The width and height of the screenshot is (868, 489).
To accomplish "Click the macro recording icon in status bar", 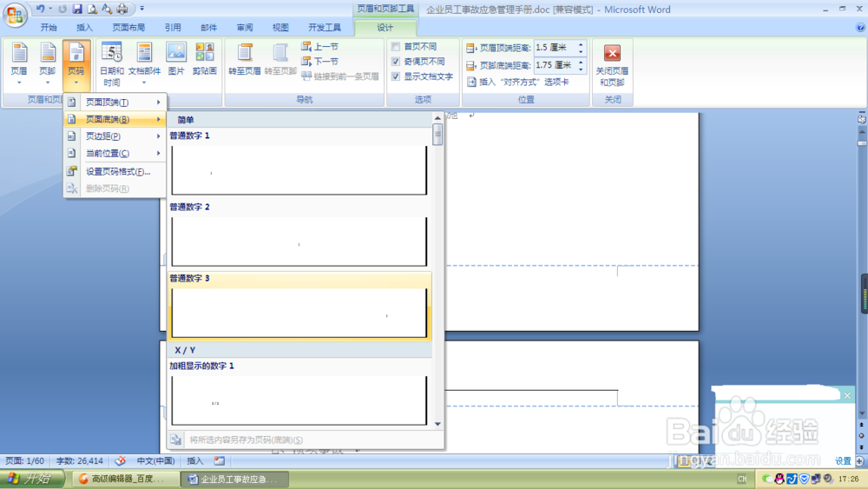I will (x=220, y=460).
